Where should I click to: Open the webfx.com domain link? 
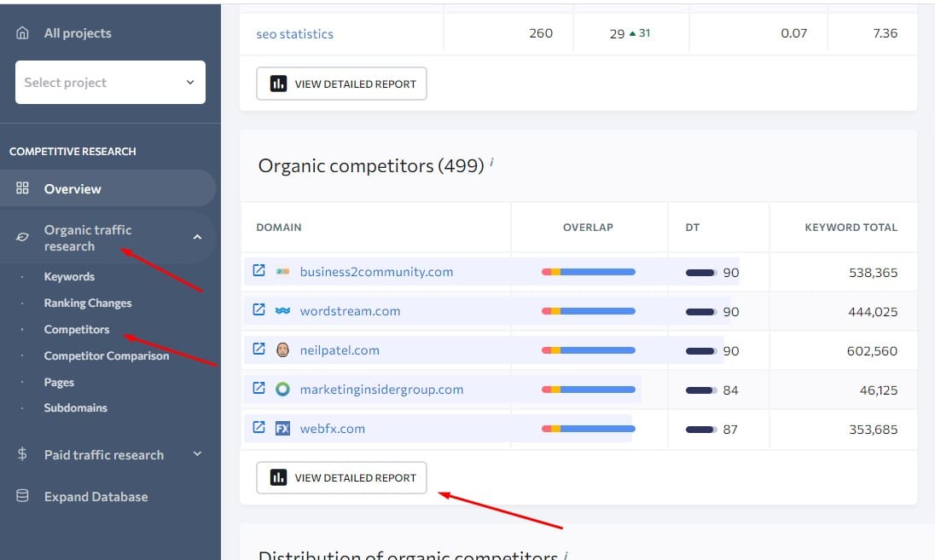click(332, 429)
